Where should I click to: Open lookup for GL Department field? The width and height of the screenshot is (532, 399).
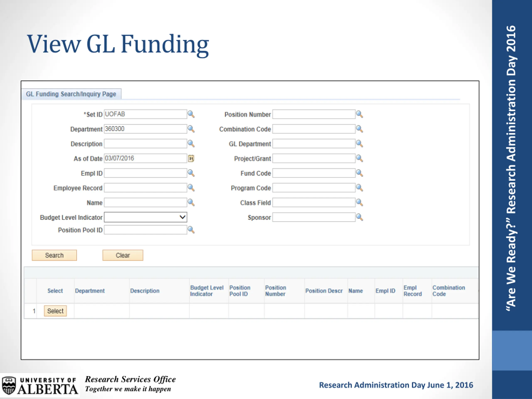pyautogui.click(x=359, y=144)
